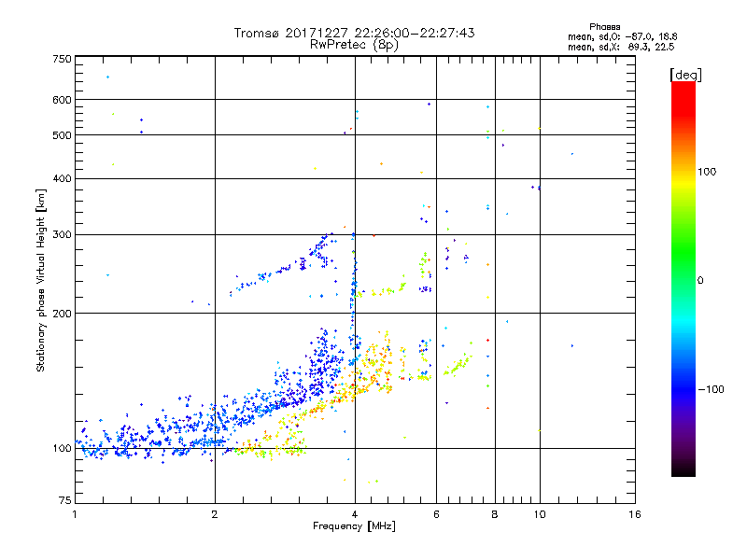
Task: Click the x-axis label 'Frequency [MHz]'
Action: [x=354, y=526]
